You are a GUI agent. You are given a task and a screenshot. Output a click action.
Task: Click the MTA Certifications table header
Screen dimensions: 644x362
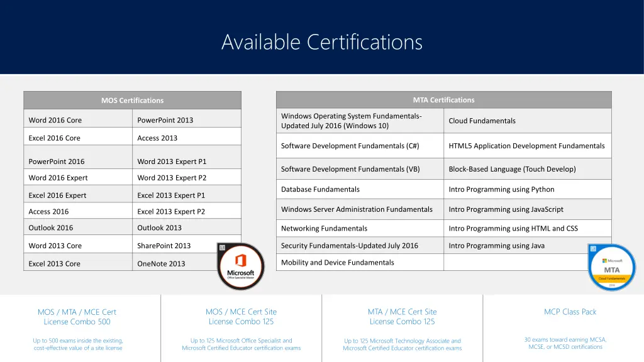[x=443, y=100]
